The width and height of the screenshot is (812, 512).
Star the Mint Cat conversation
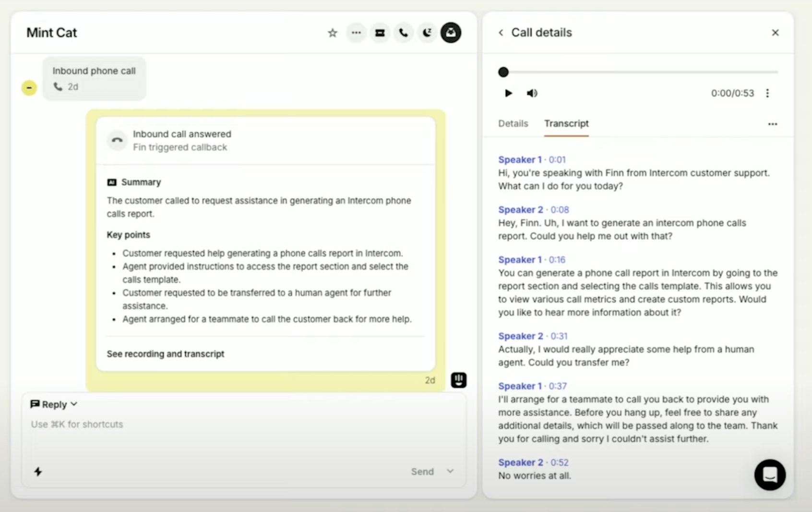tap(333, 33)
